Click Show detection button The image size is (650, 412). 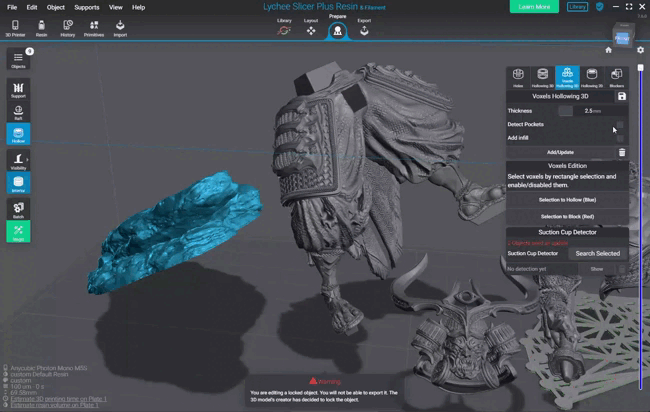pos(597,269)
